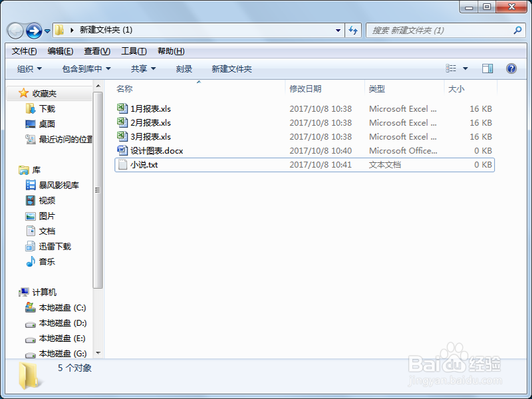Open the 查看(V) menu

point(97,51)
